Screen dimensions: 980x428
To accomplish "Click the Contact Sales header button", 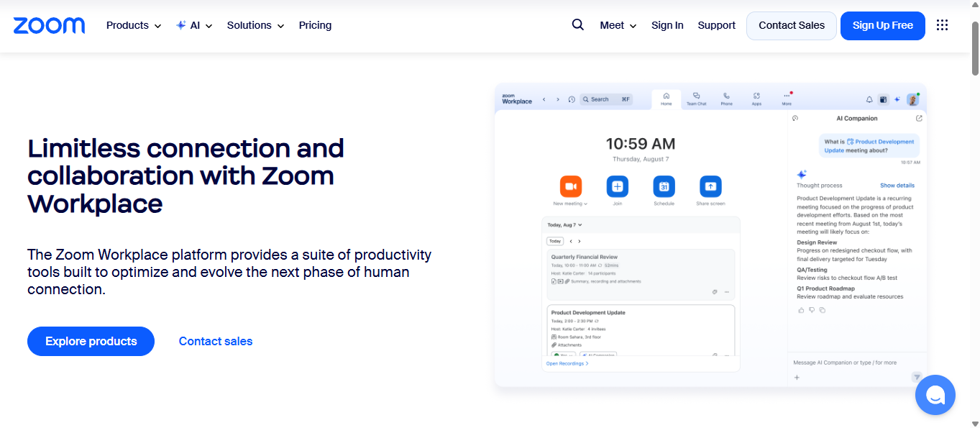I will click(792, 25).
